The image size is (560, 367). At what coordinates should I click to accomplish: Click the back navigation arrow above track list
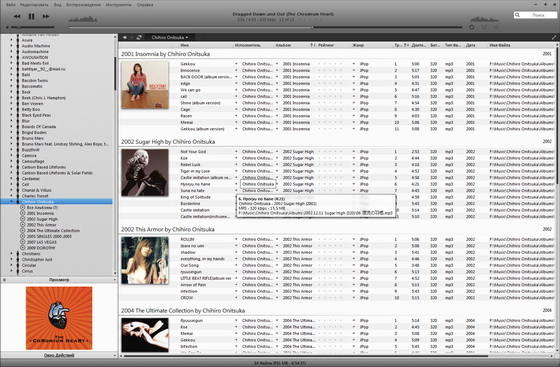[x=124, y=37]
